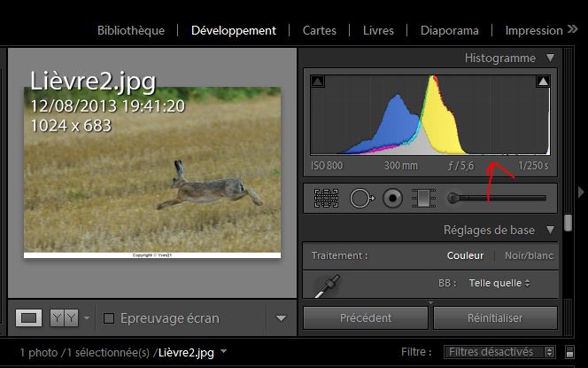Open the BB Telle quelle dropdown
The width and height of the screenshot is (588, 368).
[499, 283]
